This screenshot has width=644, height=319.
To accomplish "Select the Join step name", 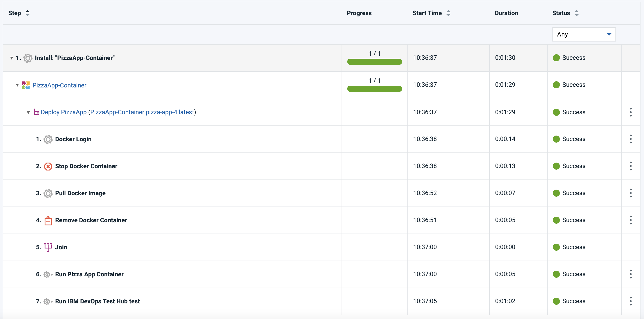I will 61,247.
